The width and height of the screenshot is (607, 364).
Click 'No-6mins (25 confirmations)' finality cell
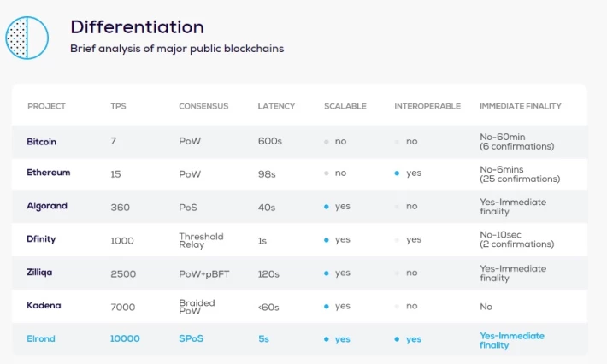pos(520,174)
